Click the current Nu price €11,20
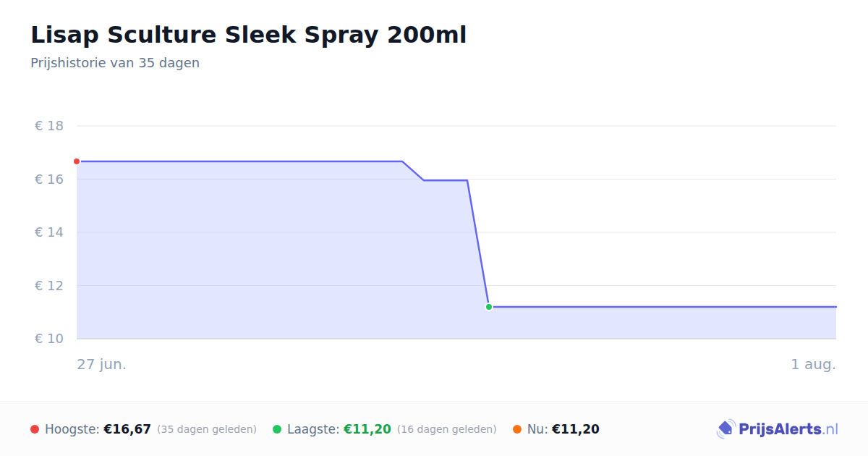 [x=576, y=429]
